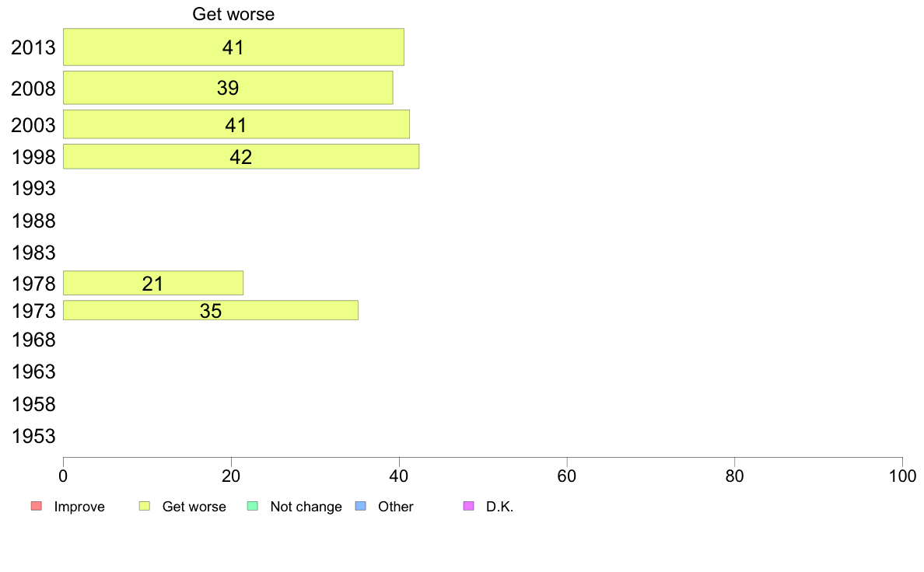
Task: Click the 1953 year label
Action: tap(33, 437)
